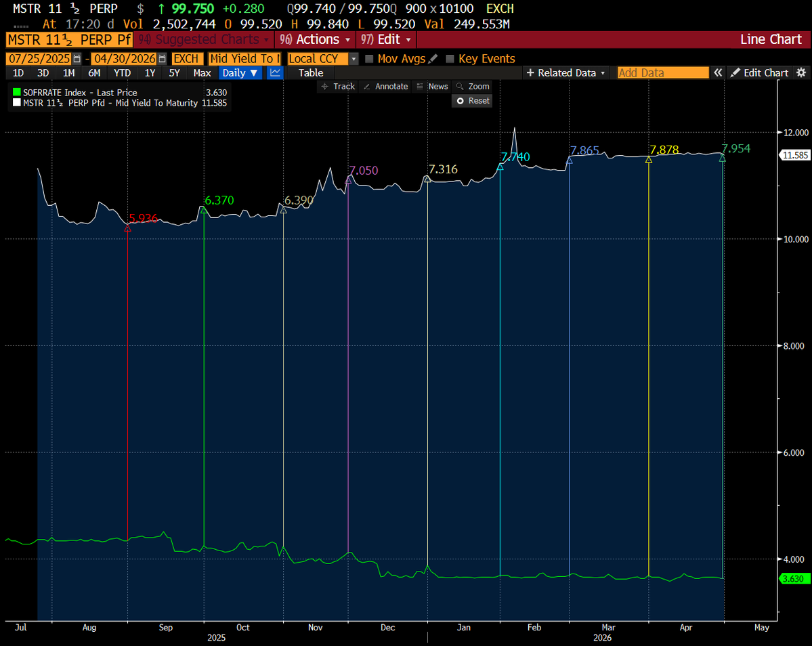Click the pencil icon next to Mov Avgs
Viewport: 812px width, 646px height.
point(433,58)
